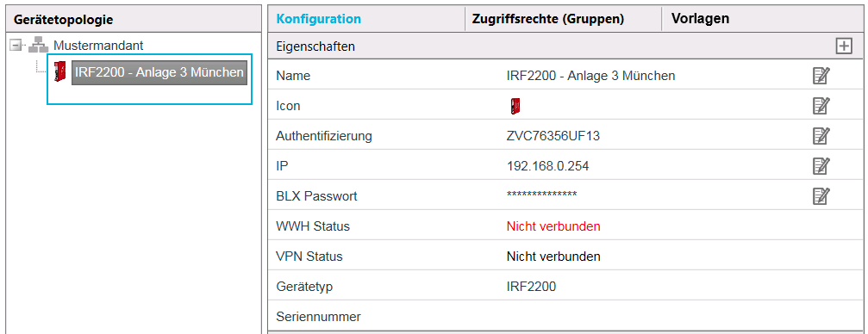Click the IP value 192.168.0.254
This screenshot has height=334, width=868.
click(x=547, y=166)
